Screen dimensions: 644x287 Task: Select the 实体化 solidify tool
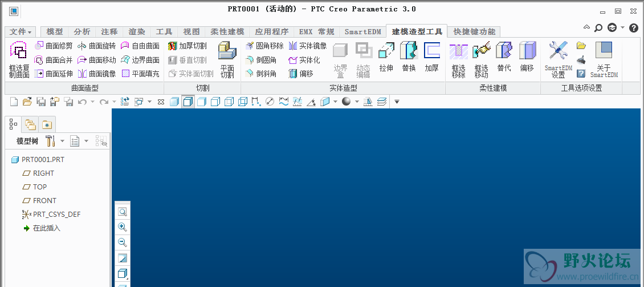point(304,60)
